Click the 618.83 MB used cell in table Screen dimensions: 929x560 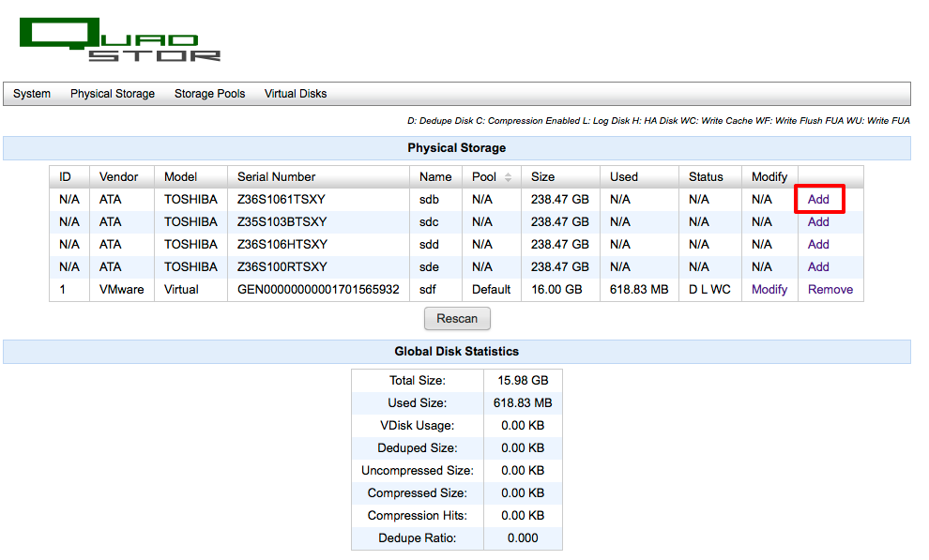[639, 290]
